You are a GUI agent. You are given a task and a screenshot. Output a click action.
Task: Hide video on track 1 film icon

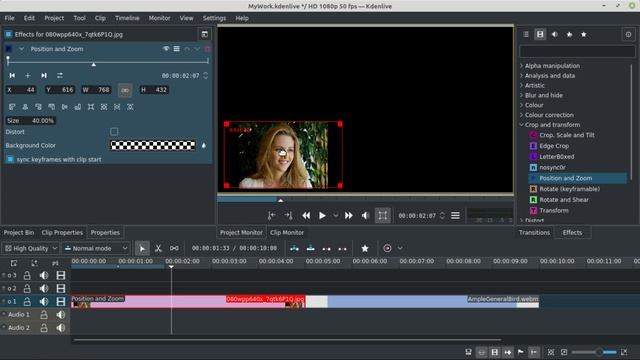point(61,302)
